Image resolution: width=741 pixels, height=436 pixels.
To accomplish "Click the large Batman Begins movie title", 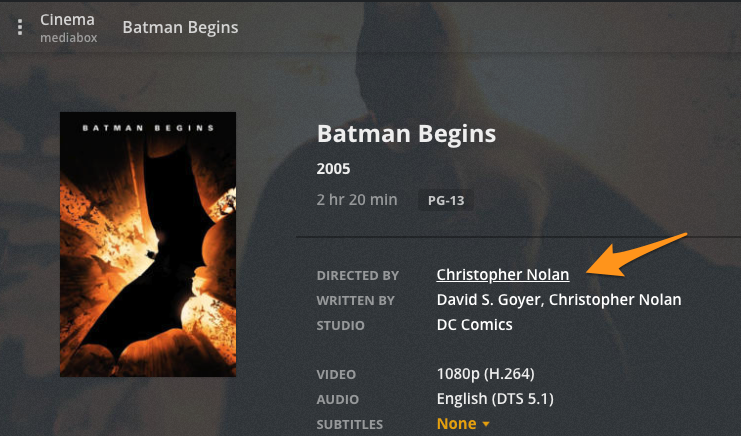I will pyautogui.click(x=406, y=134).
